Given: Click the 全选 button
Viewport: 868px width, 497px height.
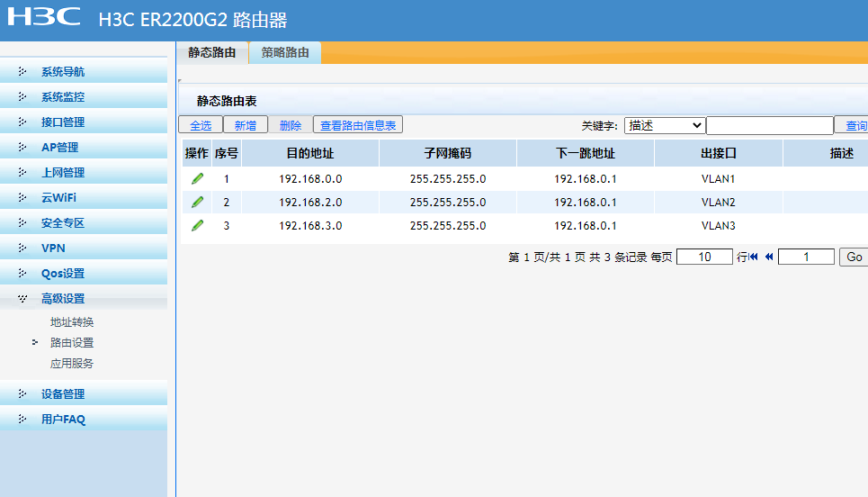Looking at the screenshot, I should click(x=201, y=125).
